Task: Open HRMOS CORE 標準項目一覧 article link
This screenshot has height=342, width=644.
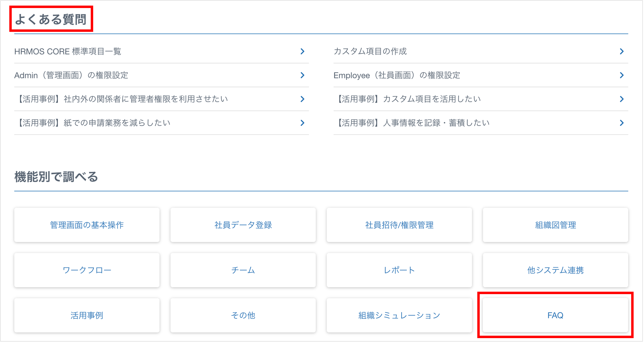Action: tap(68, 52)
